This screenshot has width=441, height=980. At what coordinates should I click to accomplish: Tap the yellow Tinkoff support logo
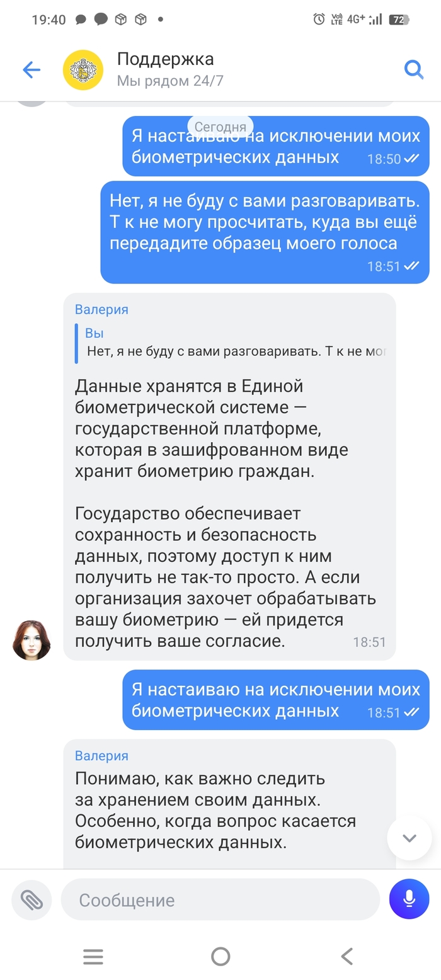point(83,70)
